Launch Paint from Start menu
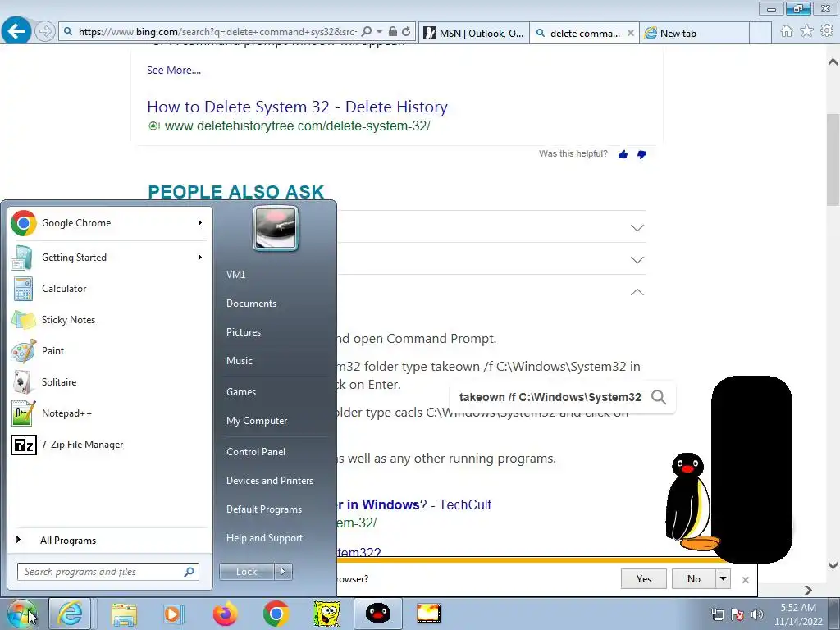Viewport: 840px width, 630px height. coord(109,351)
